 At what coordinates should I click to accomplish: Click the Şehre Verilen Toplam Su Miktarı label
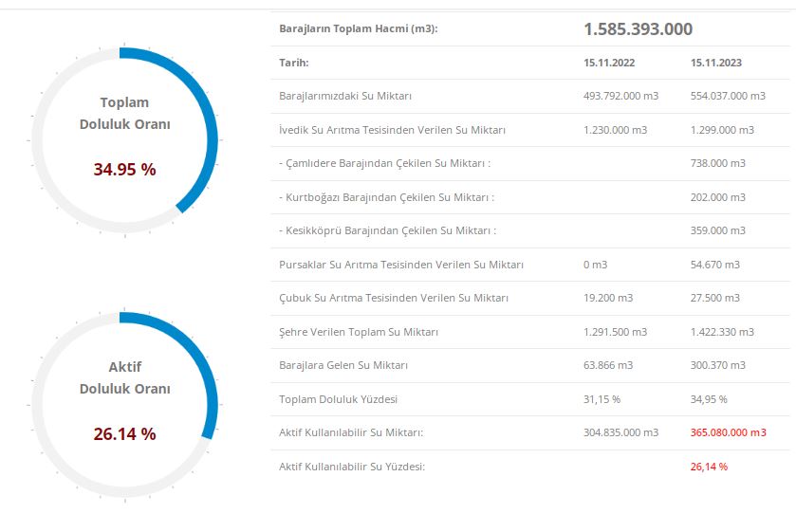tap(359, 332)
